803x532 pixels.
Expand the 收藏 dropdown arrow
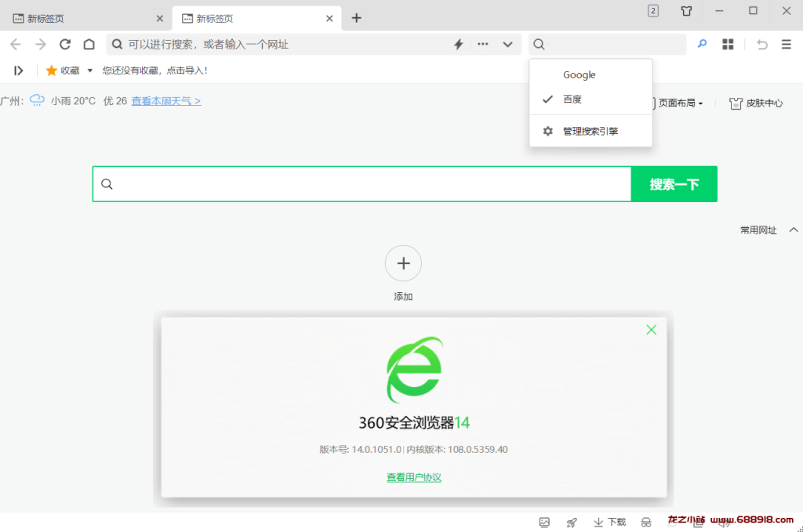coord(90,71)
